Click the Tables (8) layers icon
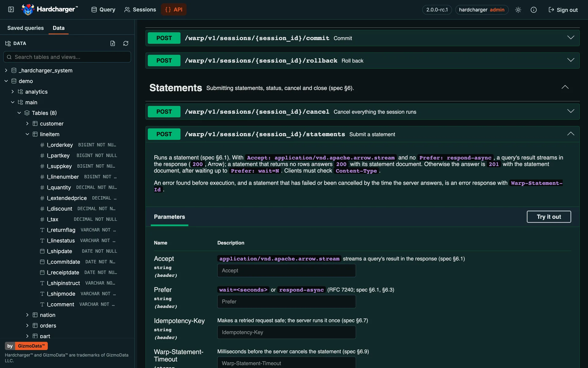Screen dimensions: 588x368 [x=27, y=113]
